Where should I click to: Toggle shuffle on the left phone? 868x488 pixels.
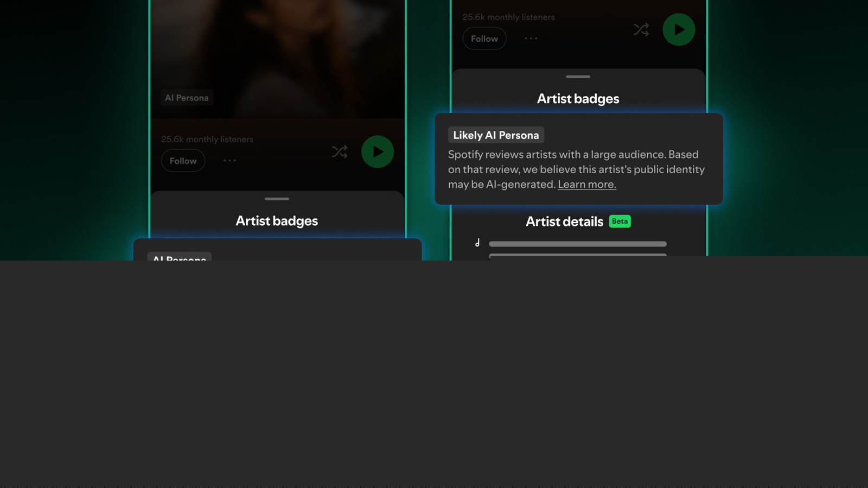pyautogui.click(x=340, y=152)
